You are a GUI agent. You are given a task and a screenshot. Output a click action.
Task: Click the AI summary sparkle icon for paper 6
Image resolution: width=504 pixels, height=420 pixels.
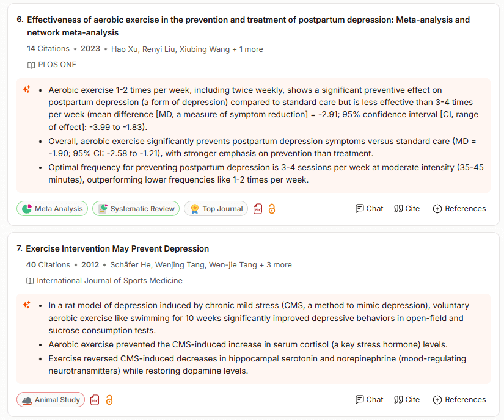[26, 90]
